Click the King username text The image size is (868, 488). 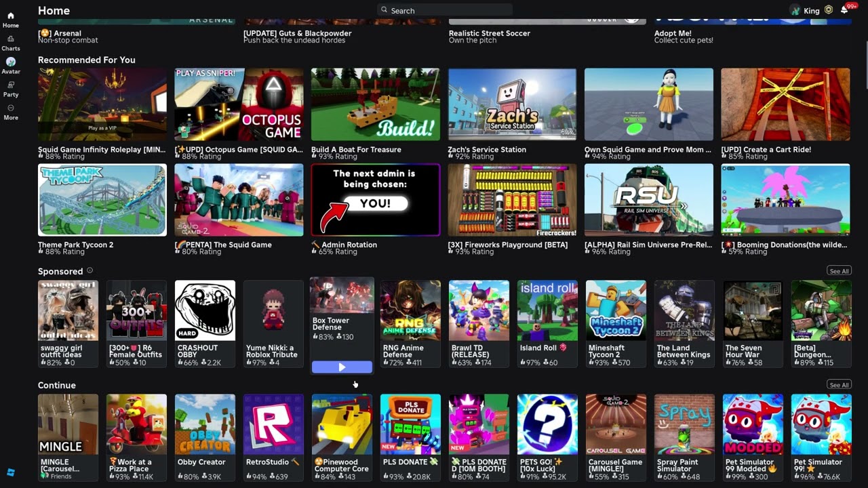coord(812,11)
